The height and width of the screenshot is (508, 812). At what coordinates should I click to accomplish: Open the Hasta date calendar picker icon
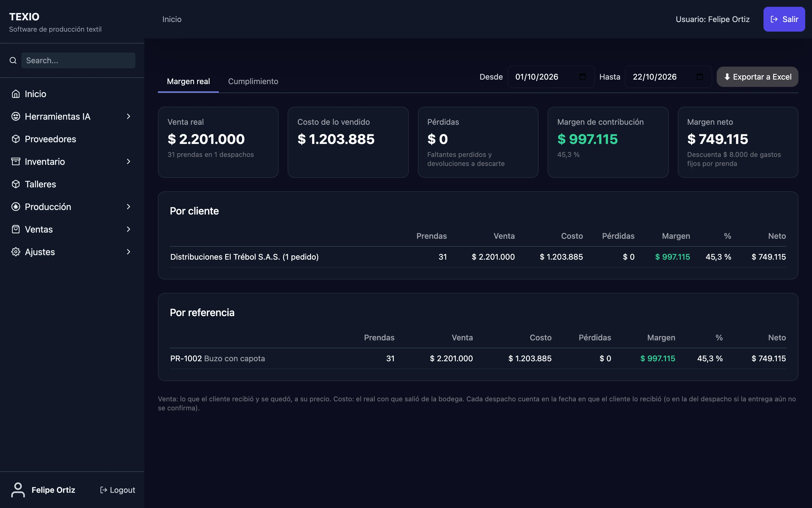pos(700,76)
